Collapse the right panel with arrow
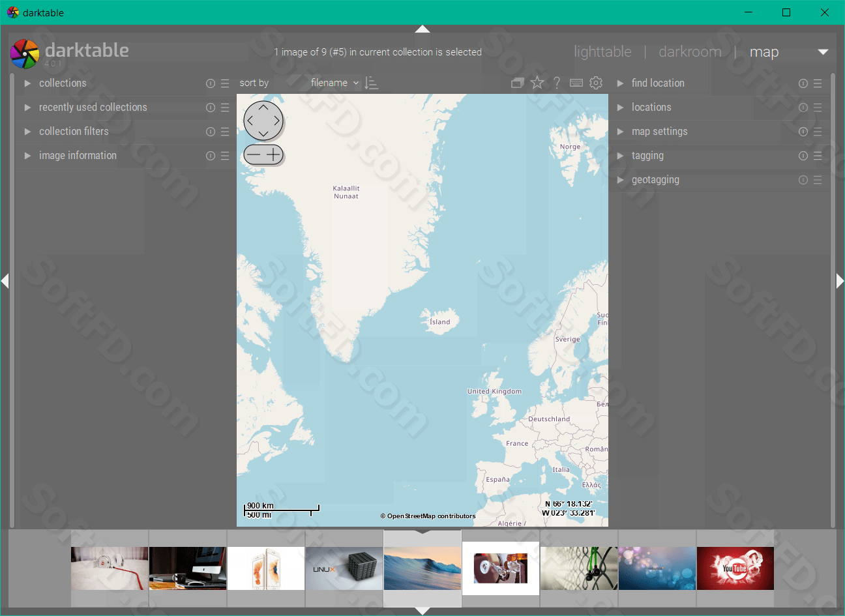The width and height of the screenshot is (845, 616). tap(840, 281)
